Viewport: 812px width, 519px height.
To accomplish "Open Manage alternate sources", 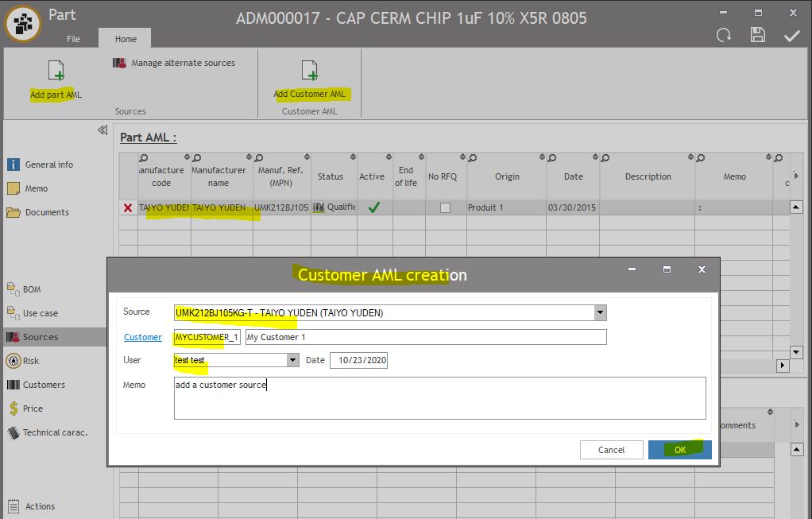I will click(x=175, y=63).
